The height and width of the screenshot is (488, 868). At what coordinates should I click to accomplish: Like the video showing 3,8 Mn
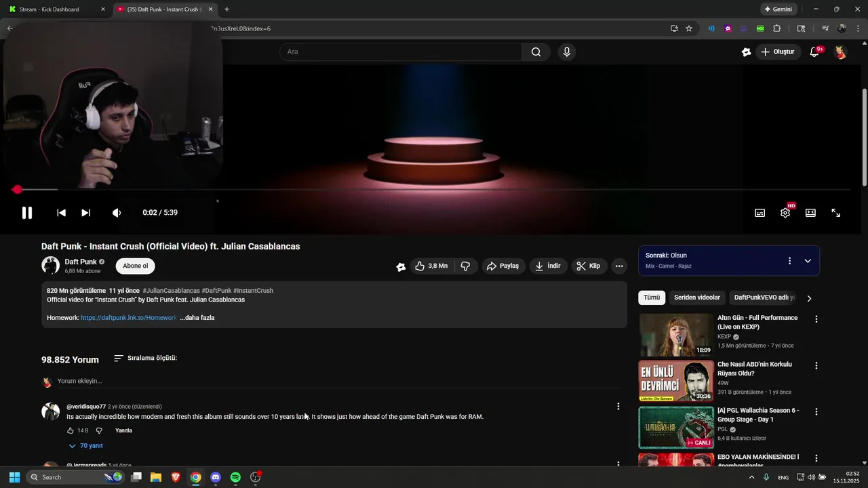click(431, 266)
